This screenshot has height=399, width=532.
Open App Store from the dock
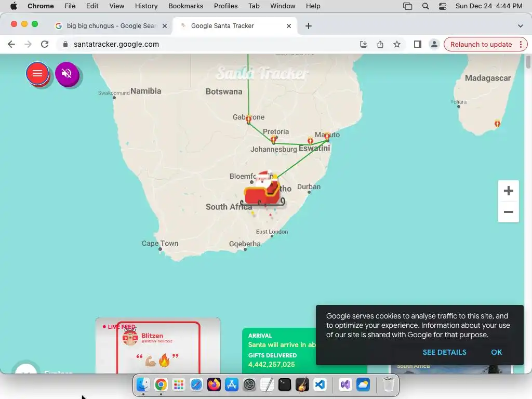[231, 384]
